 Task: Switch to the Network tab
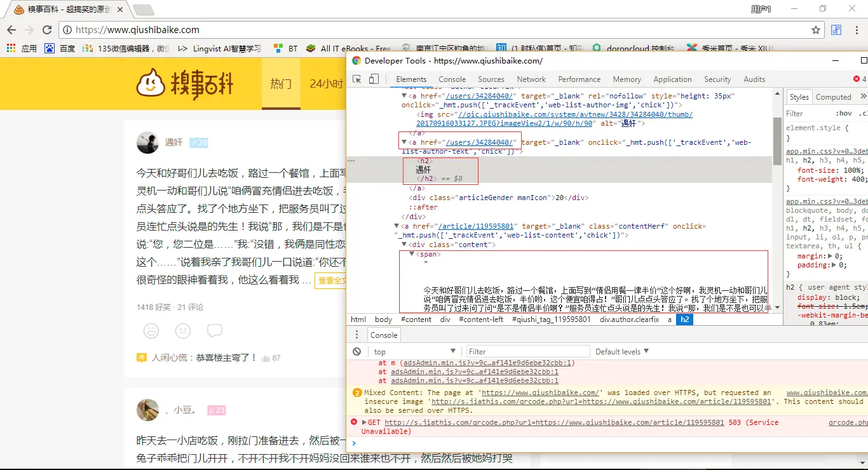point(531,79)
